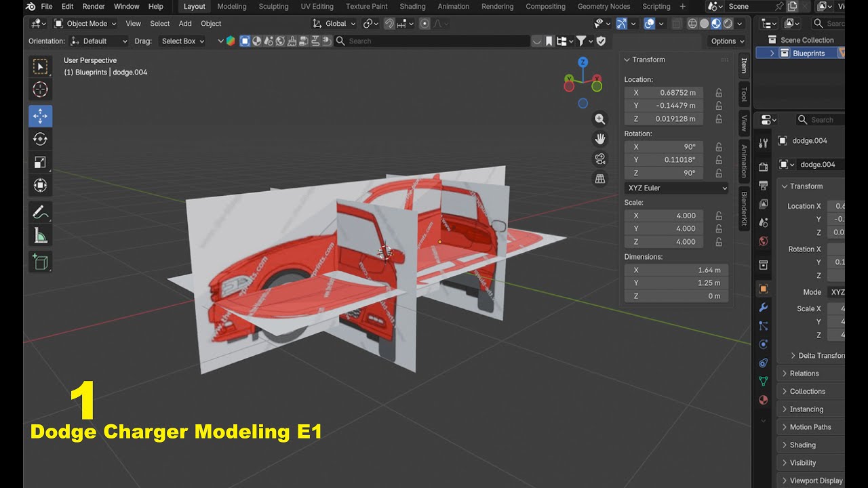
Task: Open the View Layer properties tab icon
Action: (x=764, y=203)
